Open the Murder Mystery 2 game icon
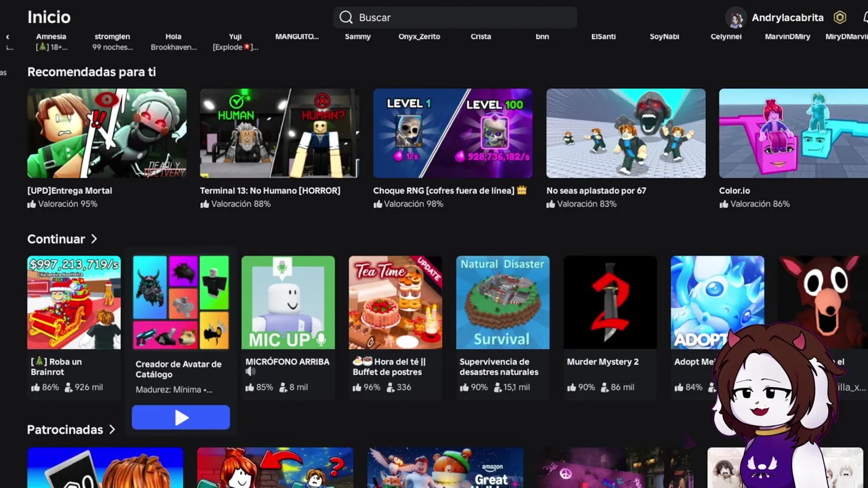The width and height of the screenshot is (868, 488). click(610, 302)
